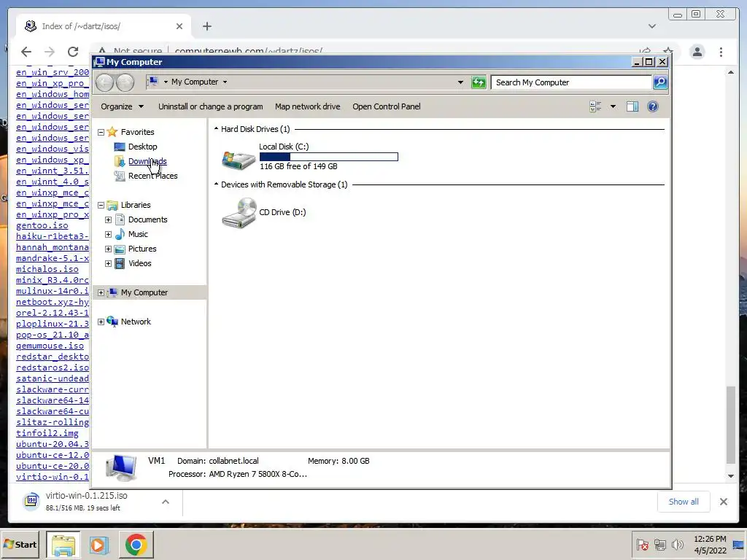Open the Organize dropdown menu
This screenshot has width=747, height=560.
pyautogui.click(x=122, y=106)
